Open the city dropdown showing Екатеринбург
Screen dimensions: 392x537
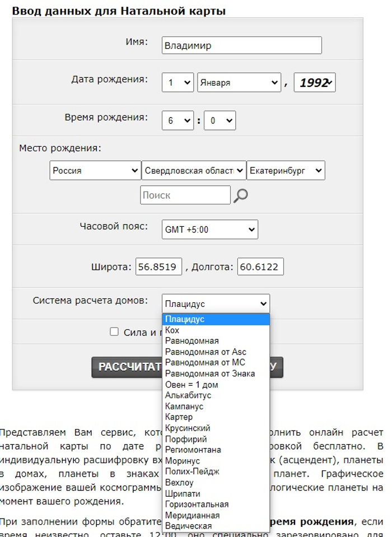286,171
